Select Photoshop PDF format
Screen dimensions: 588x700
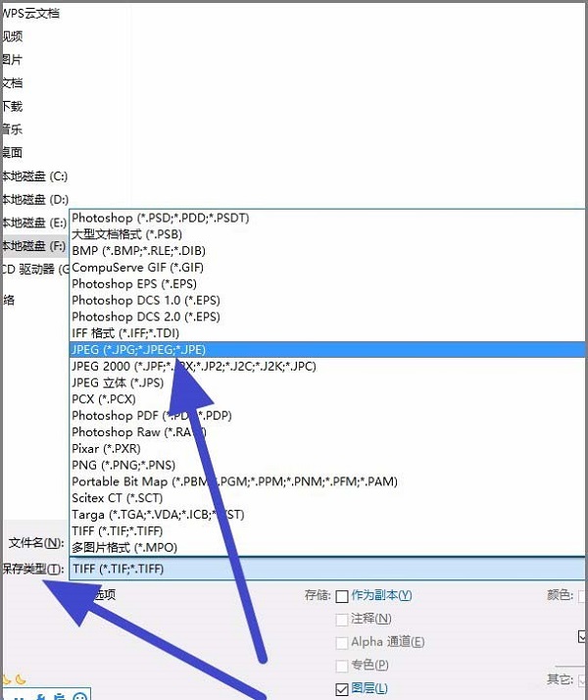[x=327, y=416]
